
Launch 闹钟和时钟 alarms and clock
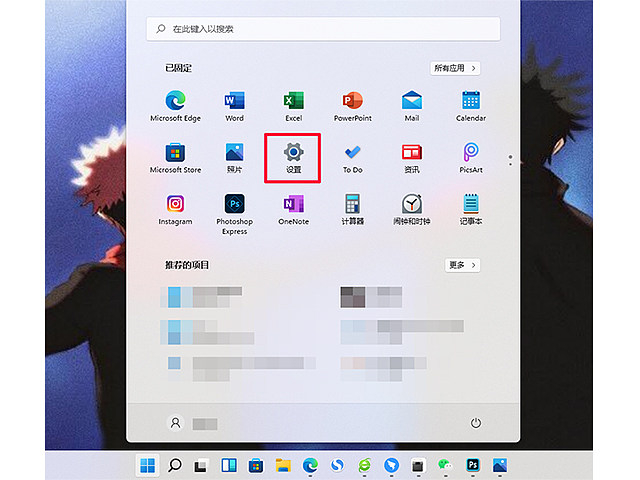coord(412,209)
